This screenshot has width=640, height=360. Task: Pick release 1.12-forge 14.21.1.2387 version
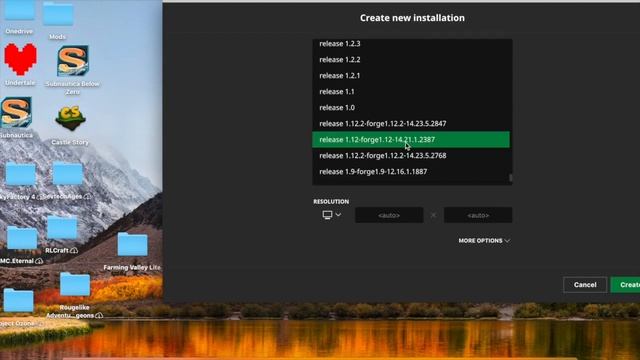(411, 140)
